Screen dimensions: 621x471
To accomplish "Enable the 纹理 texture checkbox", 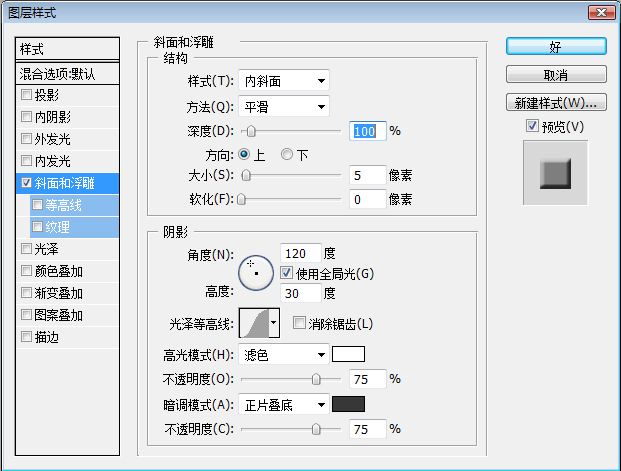I will (37, 227).
